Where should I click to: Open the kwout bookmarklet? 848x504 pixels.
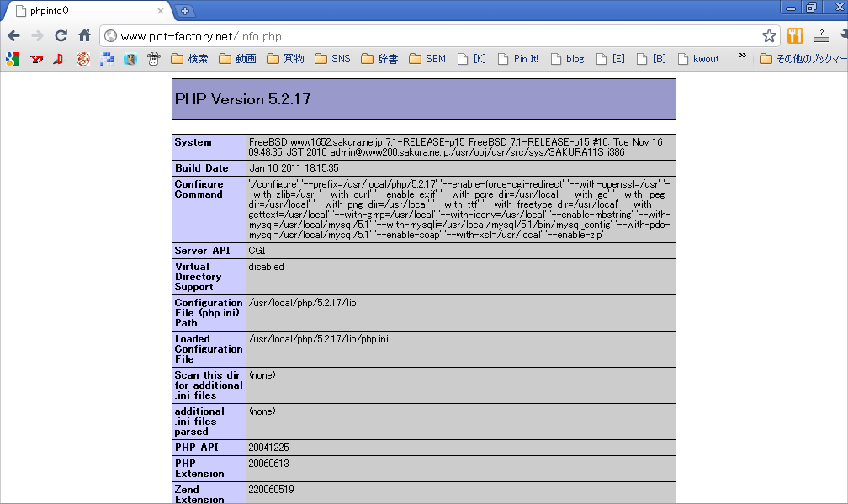(x=698, y=59)
